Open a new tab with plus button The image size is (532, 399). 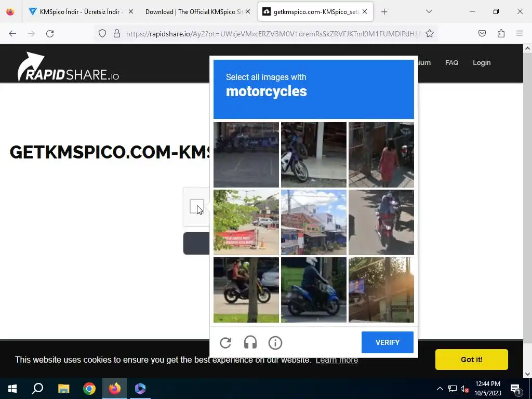point(384,12)
